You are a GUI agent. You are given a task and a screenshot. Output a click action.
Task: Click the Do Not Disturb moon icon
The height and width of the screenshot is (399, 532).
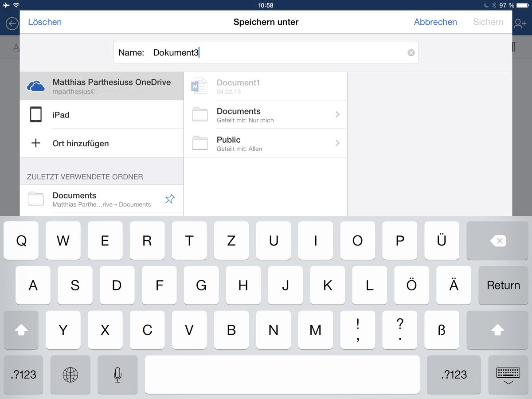click(x=486, y=5)
